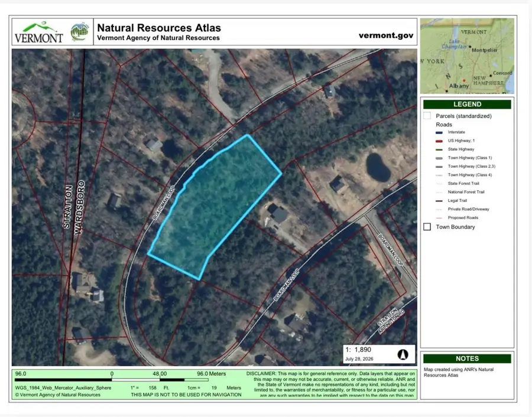Click the Town Highway (Class 4) legend entry
The height and width of the screenshot is (417, 532).
tap(470, 175)
